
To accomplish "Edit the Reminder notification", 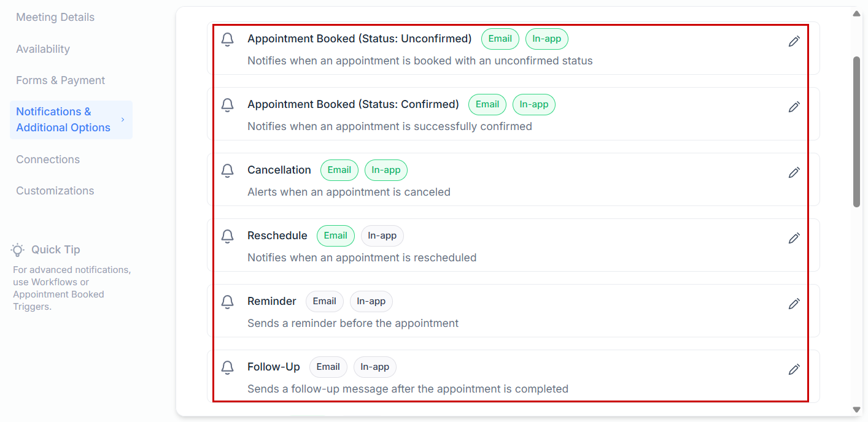I will 794,304.
